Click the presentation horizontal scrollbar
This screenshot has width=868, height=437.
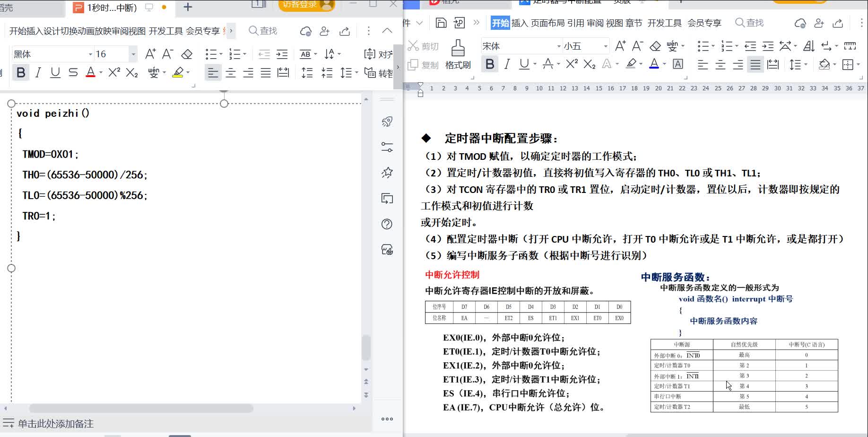click(141, 408)
